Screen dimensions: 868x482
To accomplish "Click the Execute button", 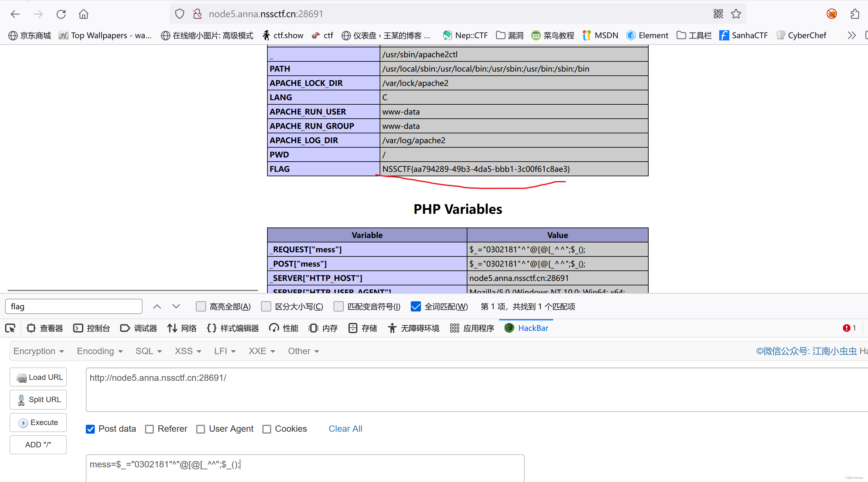I will (38, 422).
